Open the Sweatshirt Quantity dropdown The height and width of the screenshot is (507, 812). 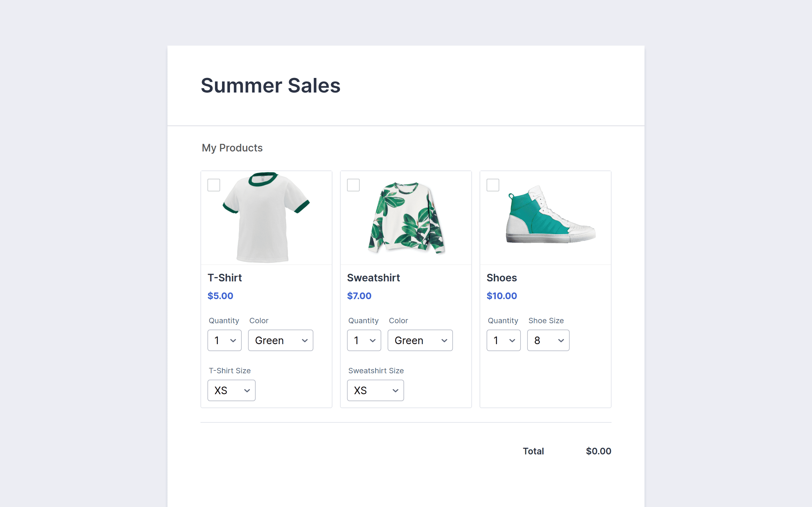[x=364, y=340]
